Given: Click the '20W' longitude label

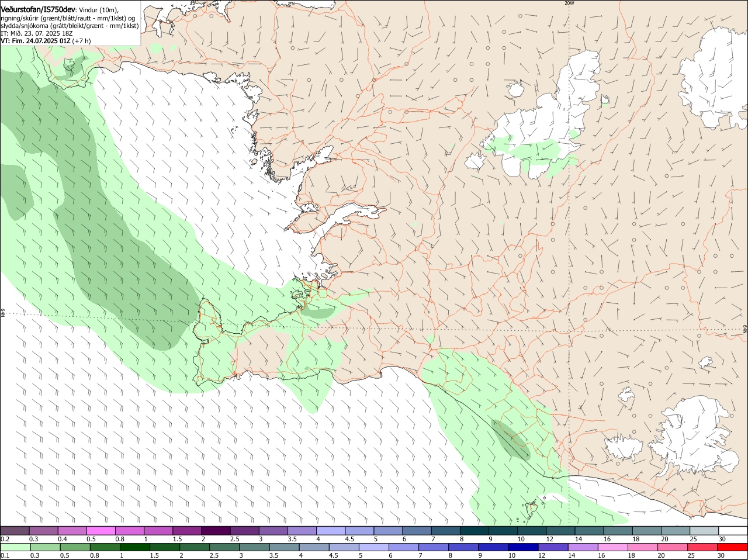Looking at the screenshot, I should [x=569, y=3].
